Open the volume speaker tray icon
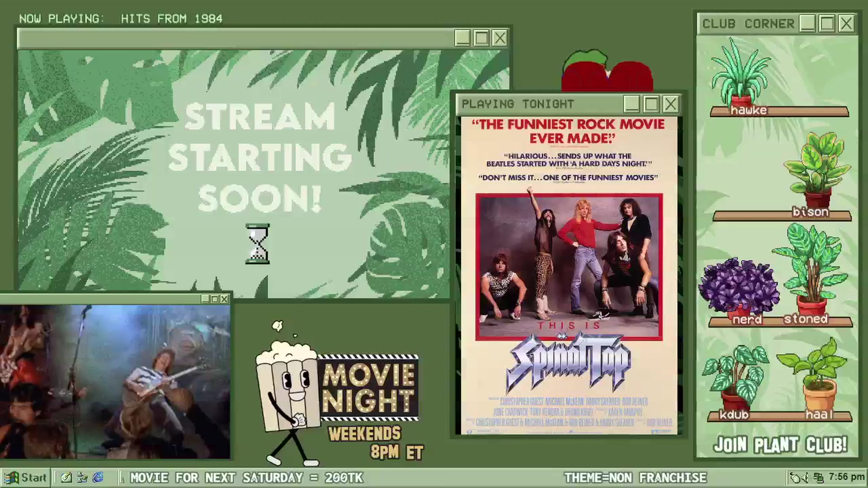 (806, 478)
